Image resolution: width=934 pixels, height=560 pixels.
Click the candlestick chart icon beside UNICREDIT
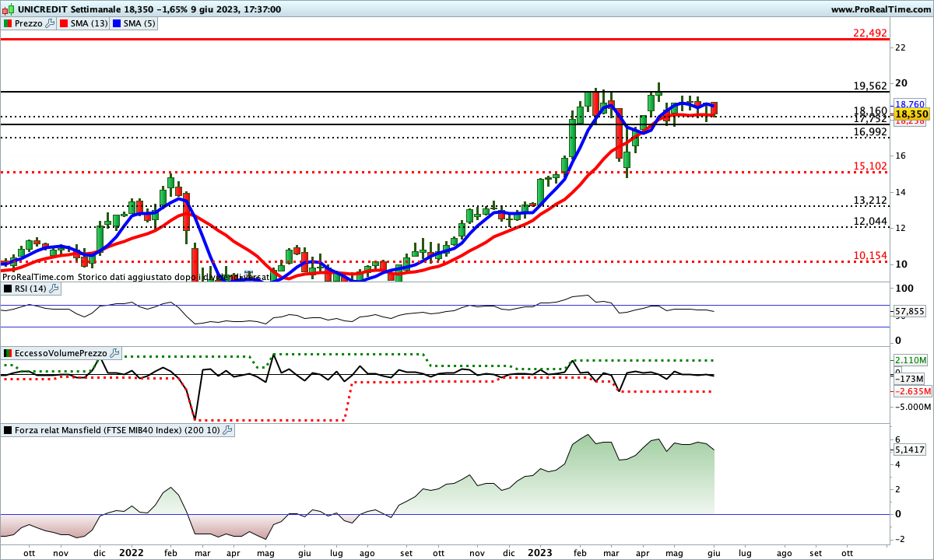pyautogui.click(x=8, y=9)
